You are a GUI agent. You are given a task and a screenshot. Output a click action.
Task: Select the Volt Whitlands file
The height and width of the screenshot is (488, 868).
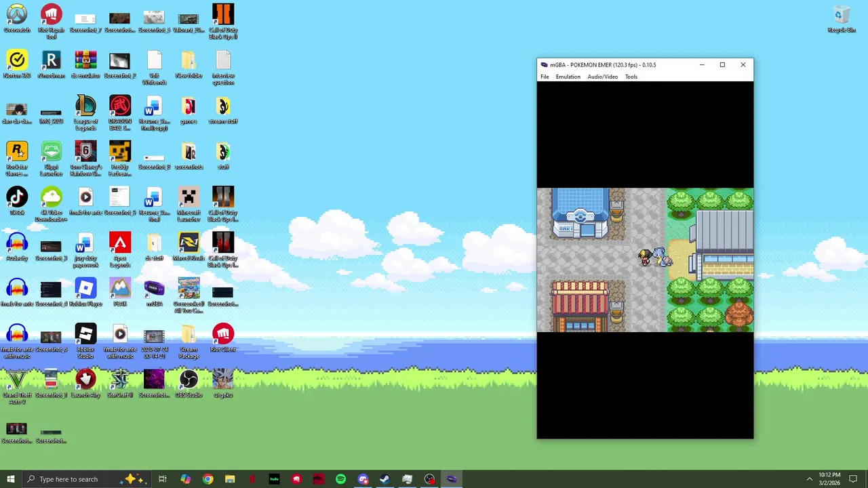(154, 67)
